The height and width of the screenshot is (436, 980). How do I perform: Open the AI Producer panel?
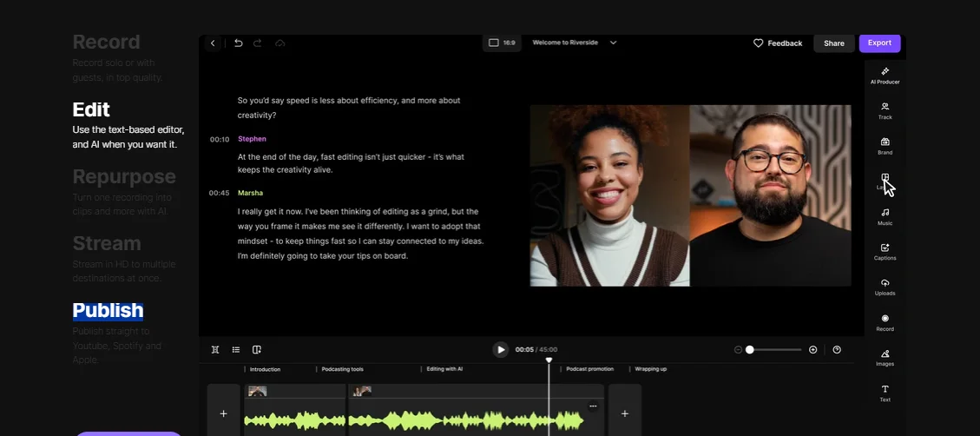(885, 76)
